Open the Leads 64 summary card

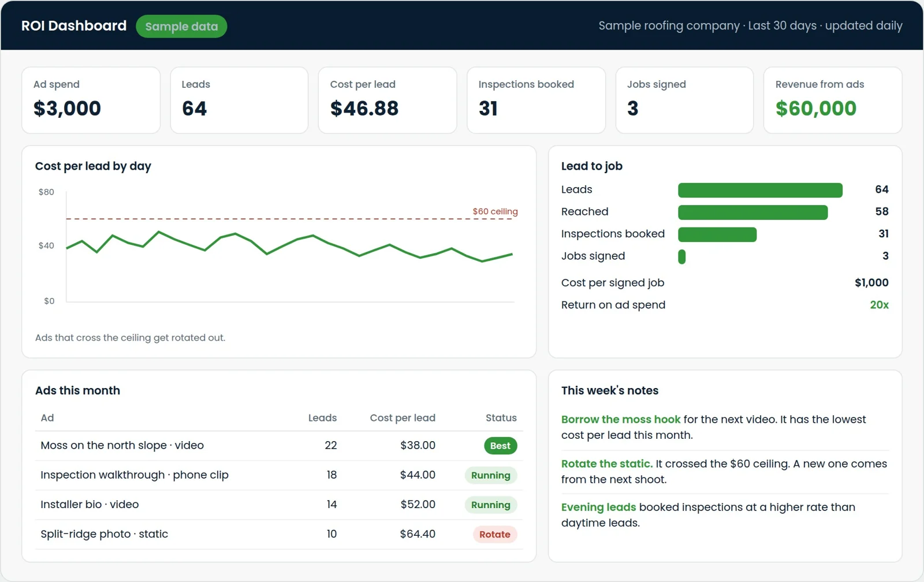click(x=239, y=100)
